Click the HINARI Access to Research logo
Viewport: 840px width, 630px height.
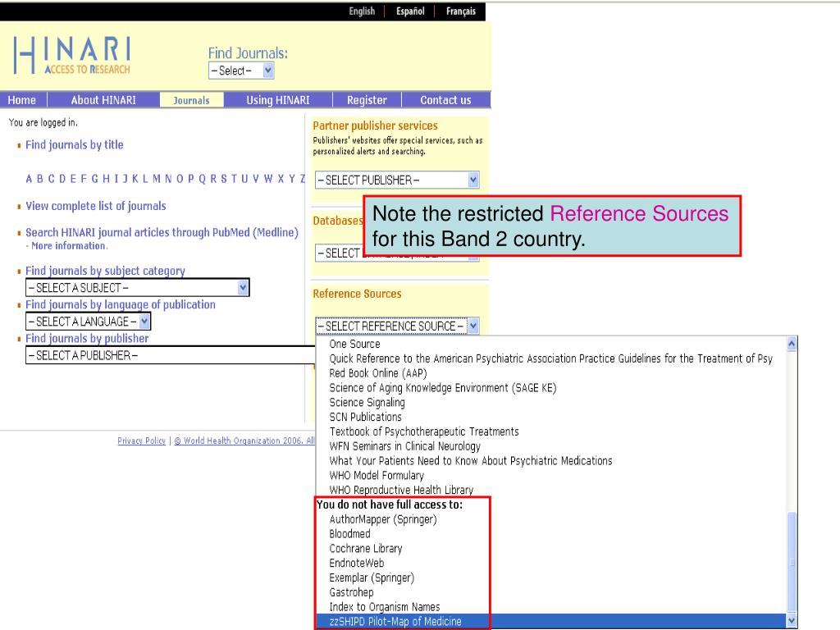click(x=72, y=55)
